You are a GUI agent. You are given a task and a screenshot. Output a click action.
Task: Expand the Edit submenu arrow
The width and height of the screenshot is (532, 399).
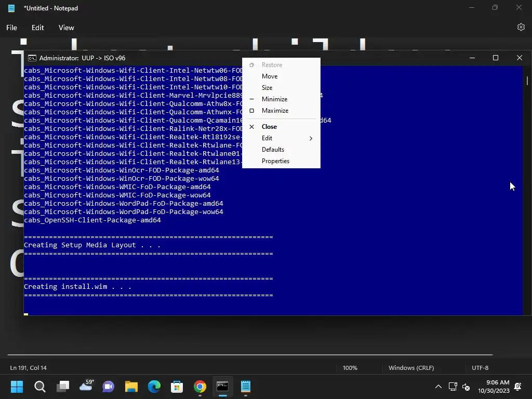point(311,138)
